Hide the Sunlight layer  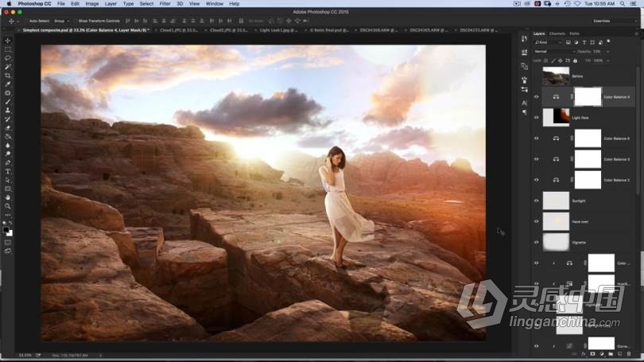[537, 200]
